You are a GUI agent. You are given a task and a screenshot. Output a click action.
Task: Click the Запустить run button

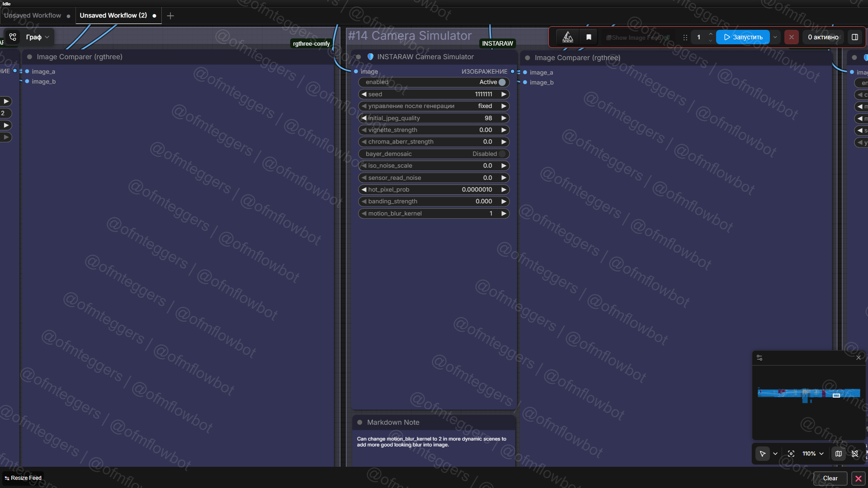pos(743,37)
